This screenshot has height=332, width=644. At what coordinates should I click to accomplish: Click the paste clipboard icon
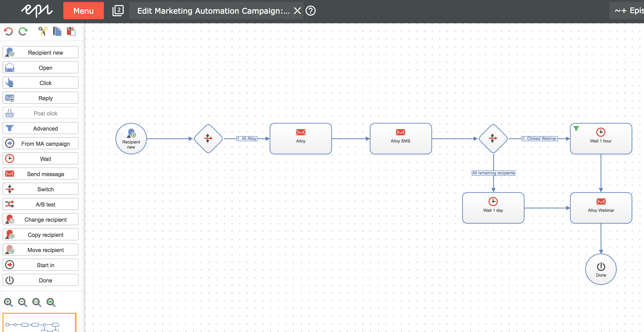(x=71, y=31)
